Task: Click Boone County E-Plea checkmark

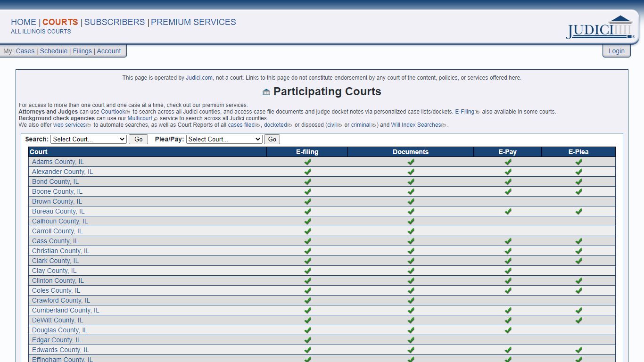Action: [578, 191]
